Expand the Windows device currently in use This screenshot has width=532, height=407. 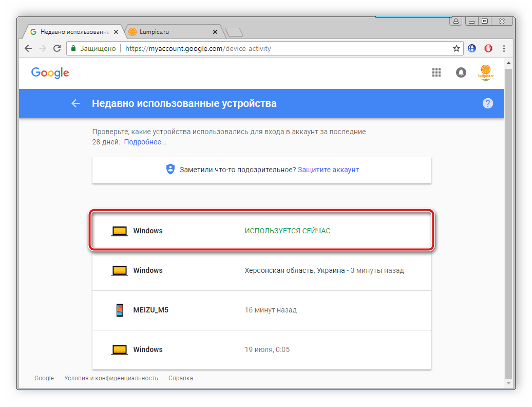(261, 231)
